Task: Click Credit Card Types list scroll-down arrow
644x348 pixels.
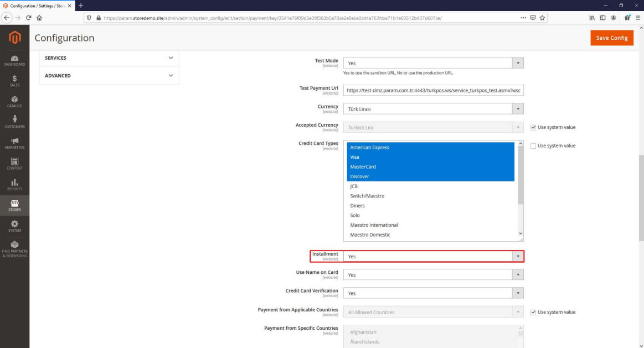Action: click(521, 233)
